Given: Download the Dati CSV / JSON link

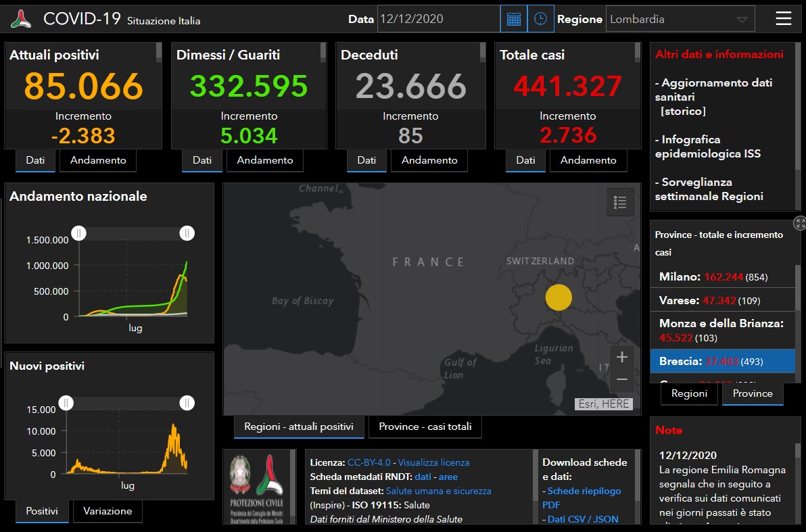Looking at the screenshot, I should pyautogui.click(x=582, y=519).
